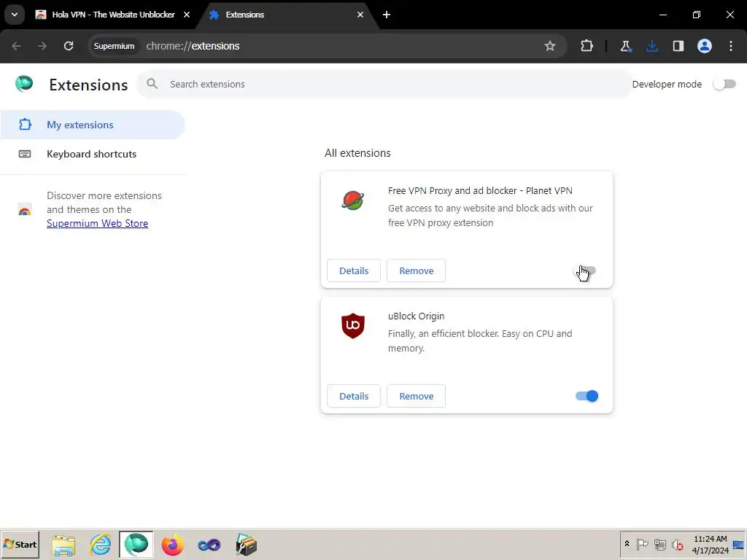This screenshot has width=747, height=560.
Task: Open the infinity-logo app on the taskbar
Action: point(209,545)
